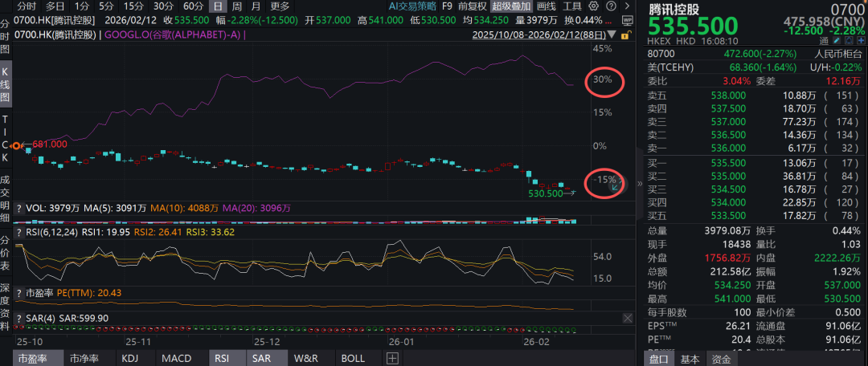Toggle the 超级叠加 overlay mode

[510, 6]
